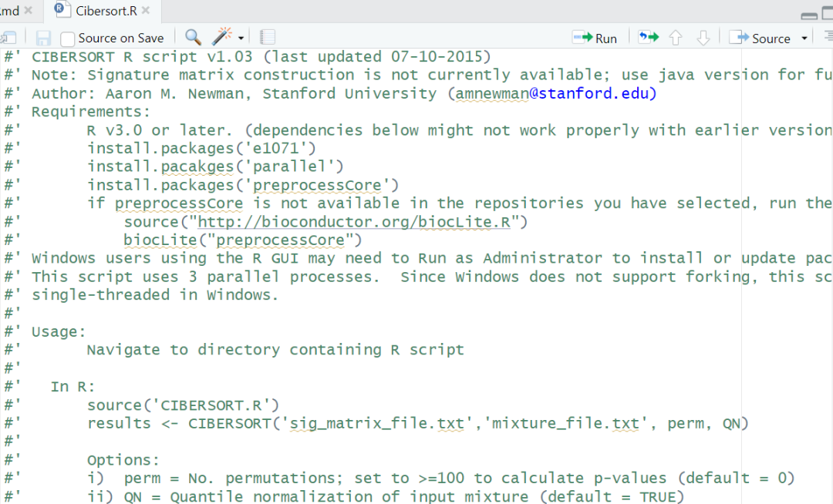This screenshot has height=504, width=833.
Task: Close the .md file tab
Action: (29, 11)
